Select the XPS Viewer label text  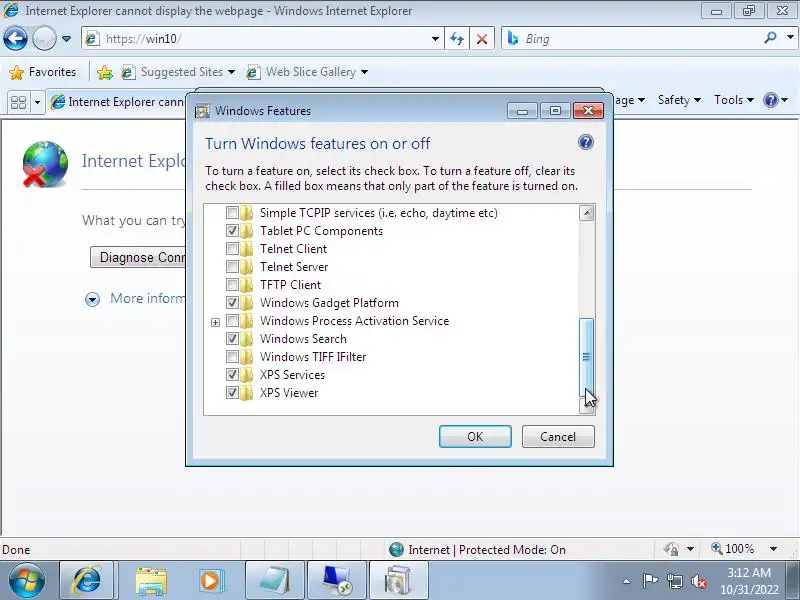pos(289,393)
